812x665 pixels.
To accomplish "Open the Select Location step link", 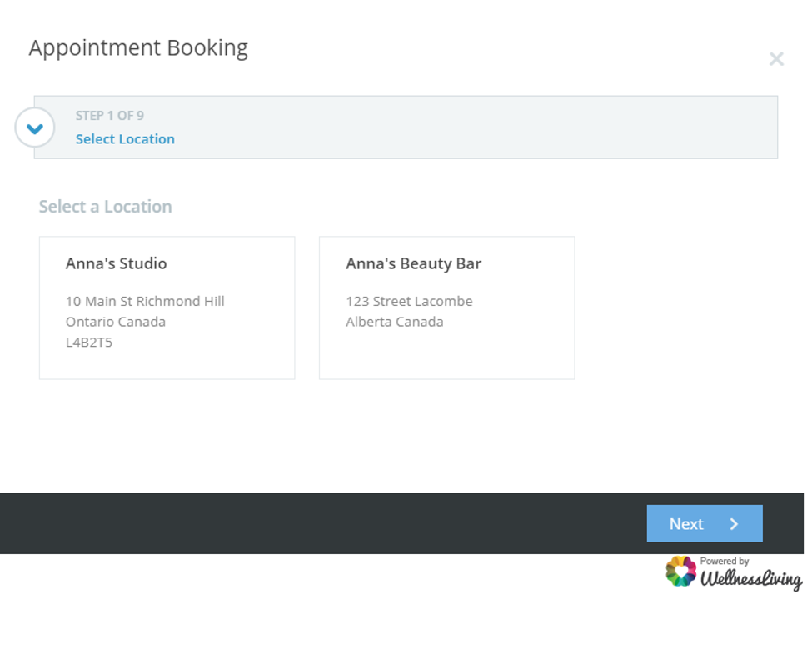I will [x=125, y=139].
